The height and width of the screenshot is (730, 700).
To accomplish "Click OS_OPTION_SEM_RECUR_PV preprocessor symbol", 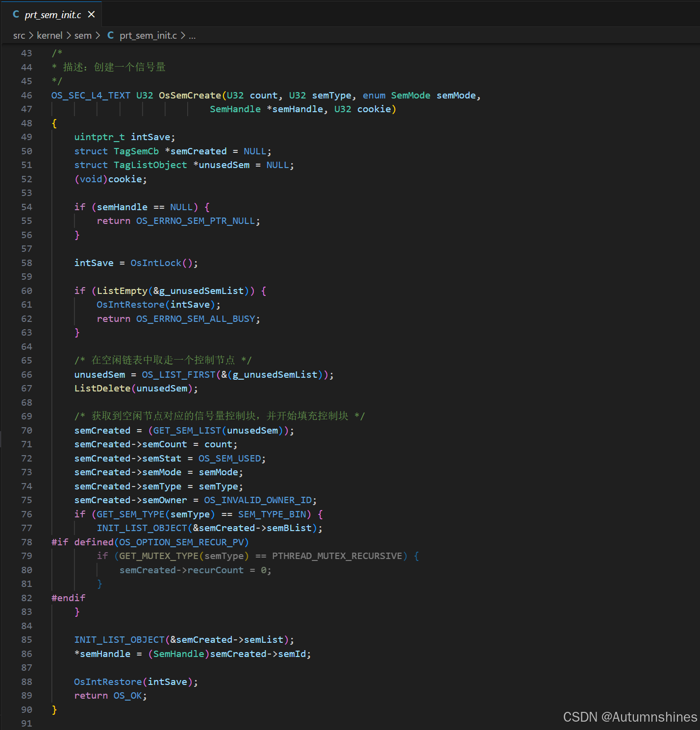I will point(181,542).
